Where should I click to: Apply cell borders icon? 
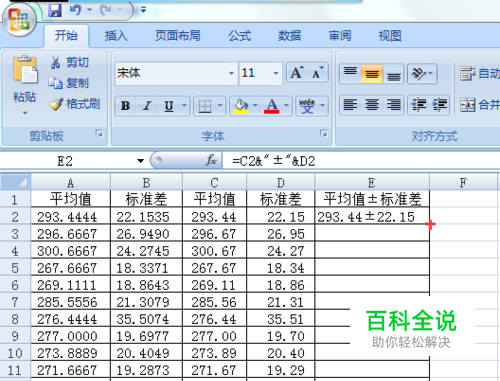205,106
